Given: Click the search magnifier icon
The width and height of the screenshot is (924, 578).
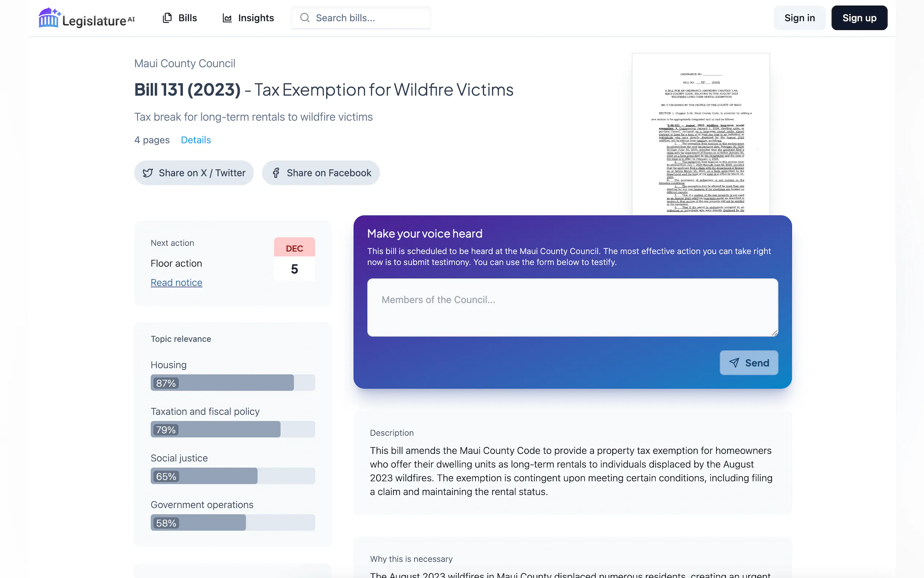Looking at the screenshot, I should point(304,18).
